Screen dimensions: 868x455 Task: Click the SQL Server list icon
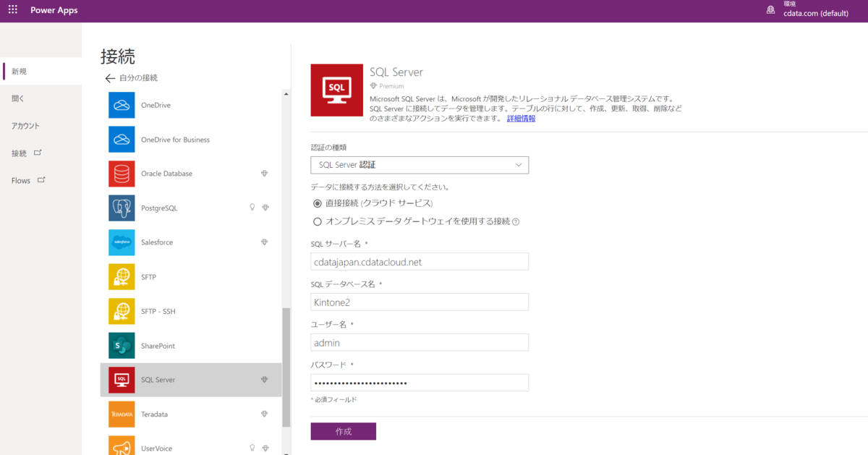pyautogui.click(x=122, y=380)
